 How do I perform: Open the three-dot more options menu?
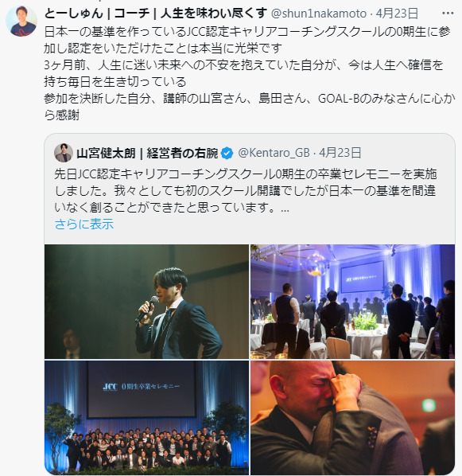tap(448, 14)
